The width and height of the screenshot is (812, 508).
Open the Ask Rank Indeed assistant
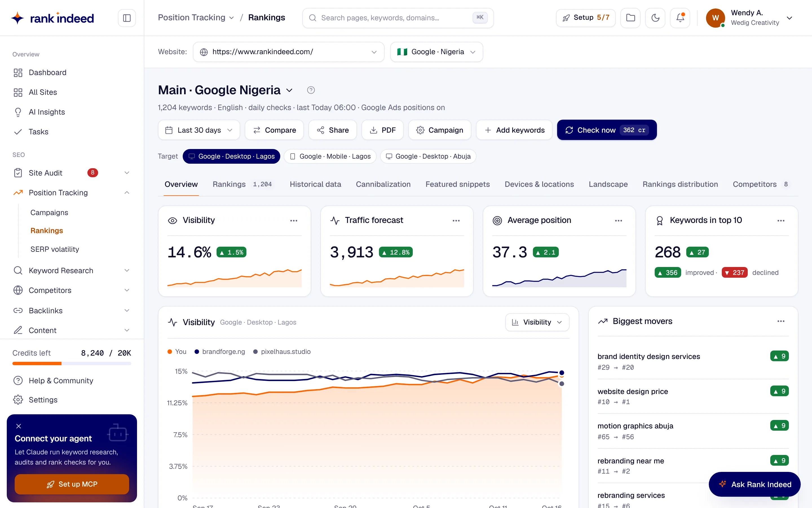[754, 484]
